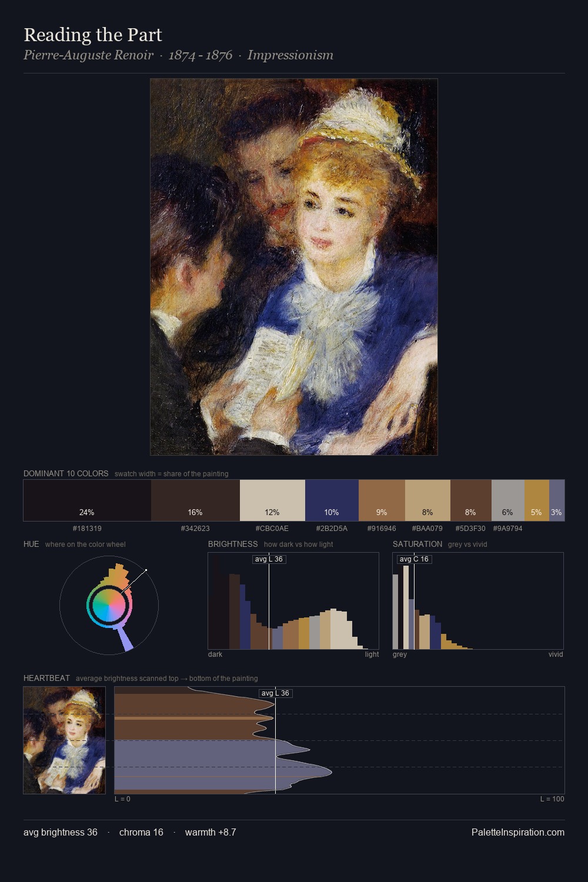
Task: Click "swatch width = share of the painting" caption
Action: coord(172,474)
